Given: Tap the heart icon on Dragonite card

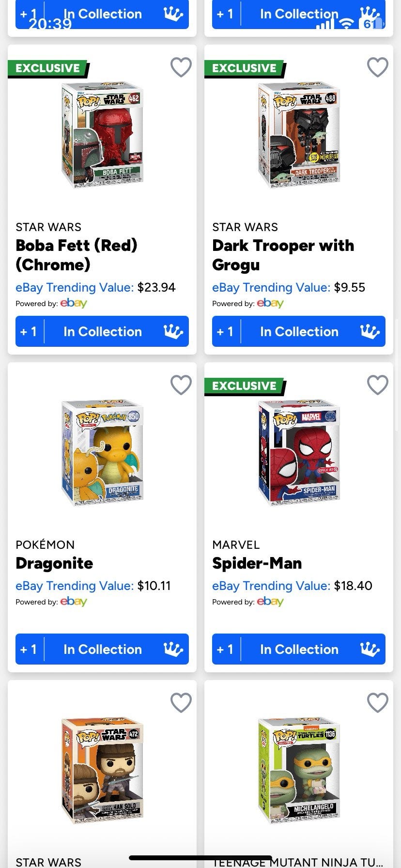Looking at the screenshot, I should pyautogui.click(x=181, y=385).
